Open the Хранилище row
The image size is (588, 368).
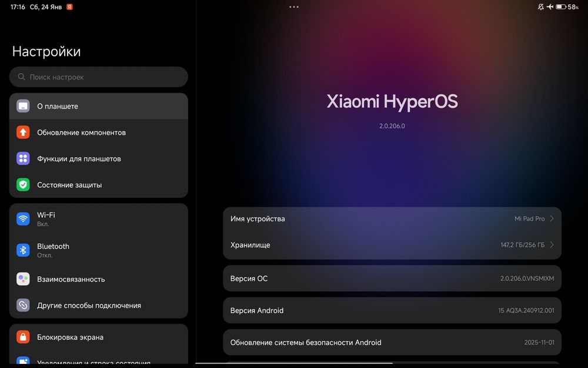(392, 245)
